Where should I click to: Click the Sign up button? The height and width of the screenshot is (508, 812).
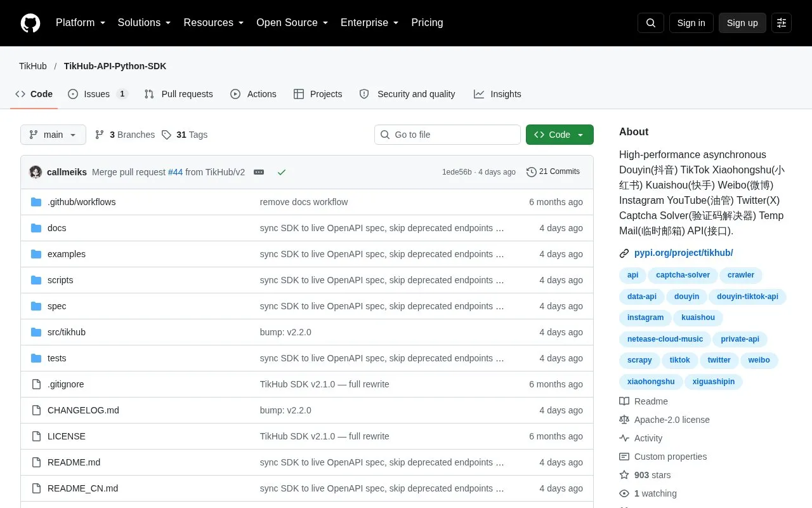tap(742, 23)
